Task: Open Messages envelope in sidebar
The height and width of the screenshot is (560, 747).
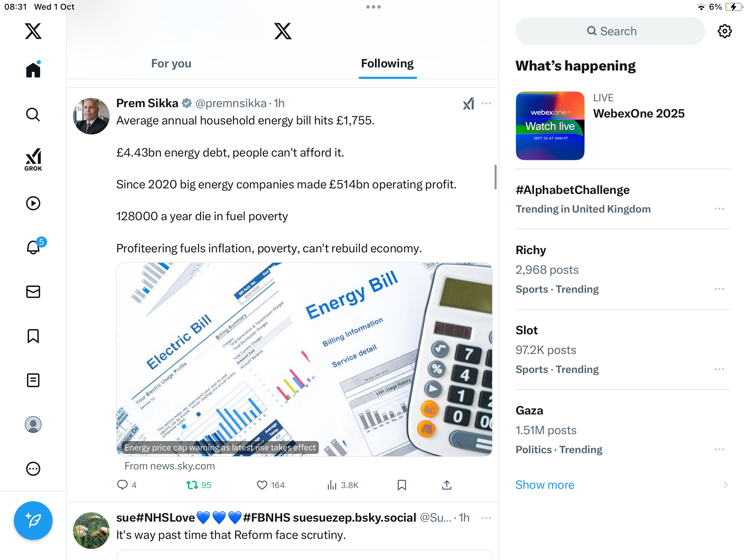Action: 33,292
